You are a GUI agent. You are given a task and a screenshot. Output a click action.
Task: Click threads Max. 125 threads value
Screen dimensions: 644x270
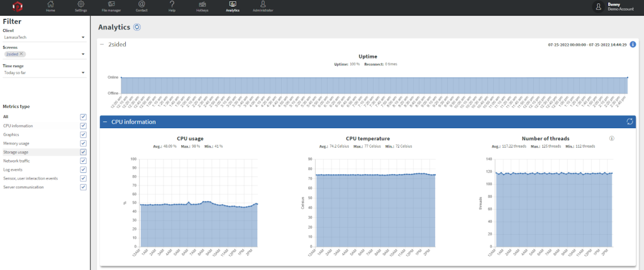click(x=545, y=146)
